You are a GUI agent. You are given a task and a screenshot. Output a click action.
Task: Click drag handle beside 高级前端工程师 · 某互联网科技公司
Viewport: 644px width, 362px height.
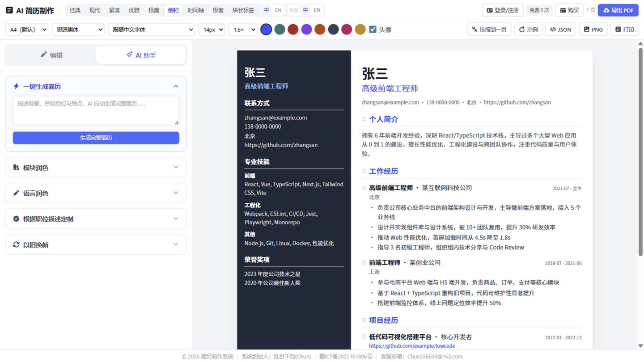pyautogui.click(x=364, y=188)
